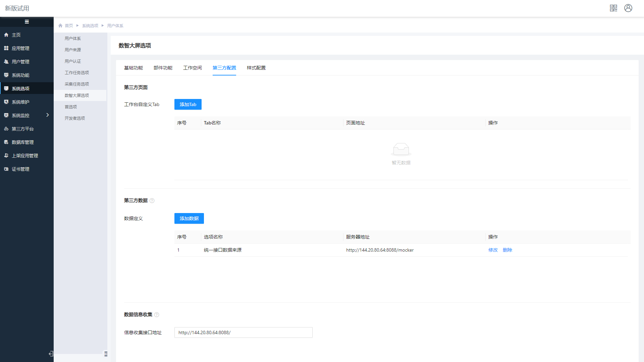Open 第三方平台 in the sidebar
This screenshot has width=644, height=362.
[x=22, y=129]
